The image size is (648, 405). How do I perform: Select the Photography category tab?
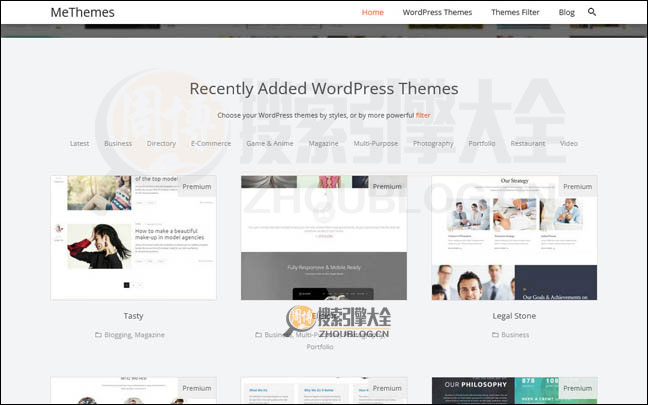coord(433,143)
